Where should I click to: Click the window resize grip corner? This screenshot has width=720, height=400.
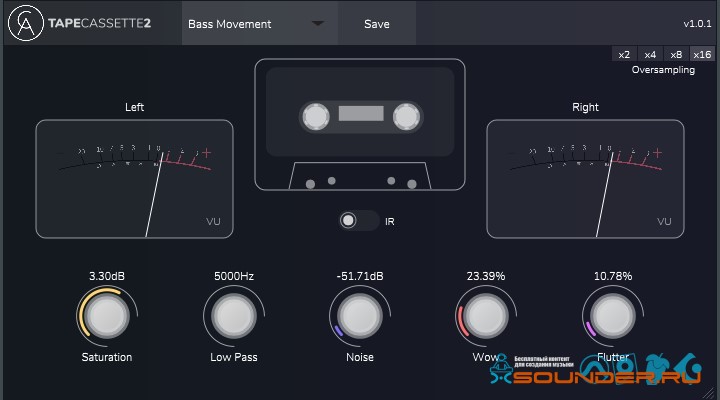[x=710, y=393]
